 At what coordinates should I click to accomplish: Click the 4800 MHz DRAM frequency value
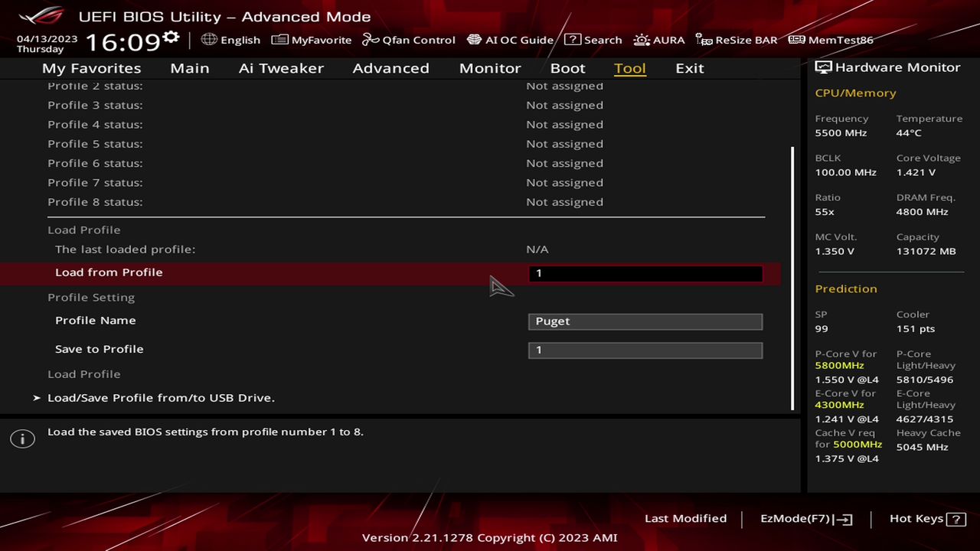pos(923,212)
